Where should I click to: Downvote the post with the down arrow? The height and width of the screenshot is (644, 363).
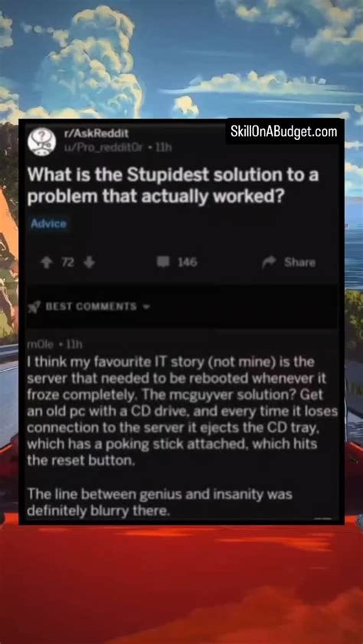(x=88, y=263)
